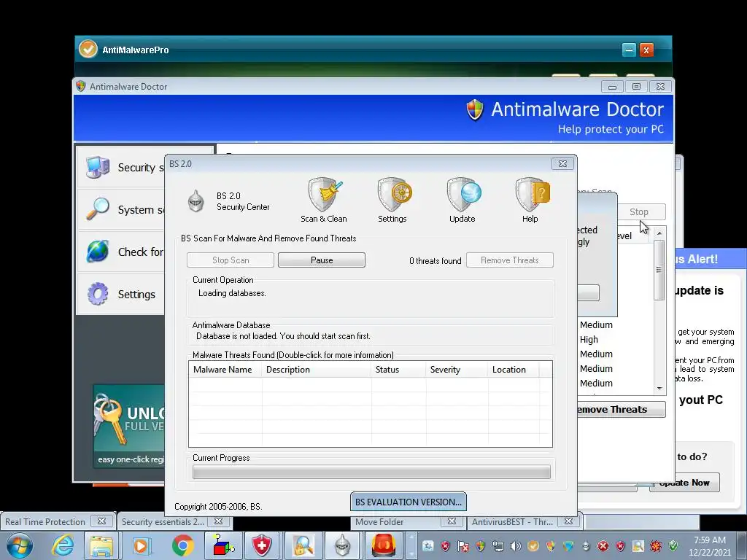Click the Copyright 2005-2006, BS. text
The height and width of the screenshot is (560, 747).
(218, 507)
